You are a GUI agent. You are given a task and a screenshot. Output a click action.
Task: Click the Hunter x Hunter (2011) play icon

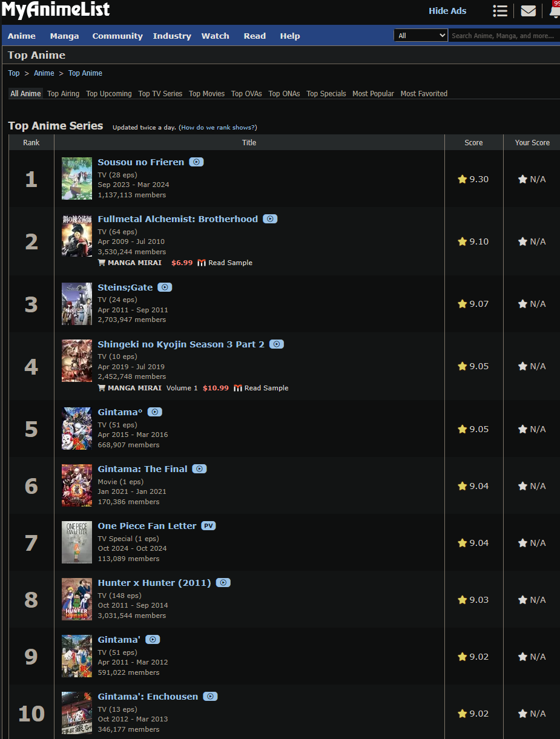[223, 583]
